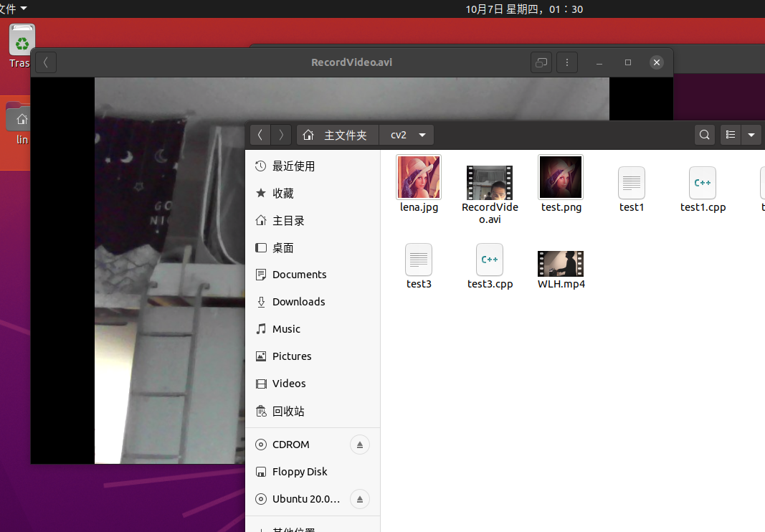Open Pictures in the sidebar
The width and height of the screenshot is (765, 532).
[313, 356]
